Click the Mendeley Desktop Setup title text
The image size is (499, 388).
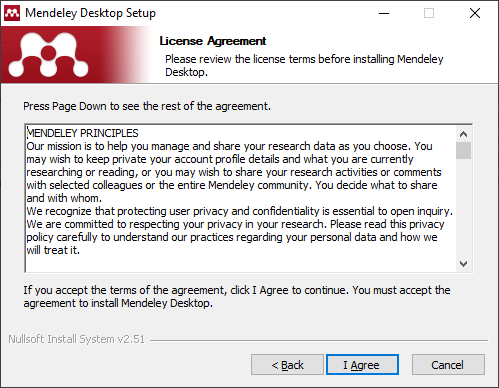click(90, 13)
